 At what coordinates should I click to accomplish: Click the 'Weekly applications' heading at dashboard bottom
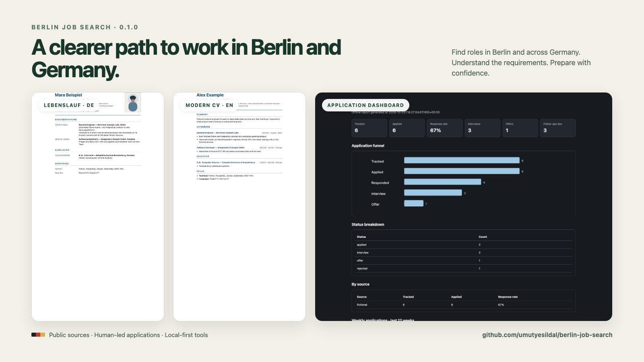click(383, 320)
